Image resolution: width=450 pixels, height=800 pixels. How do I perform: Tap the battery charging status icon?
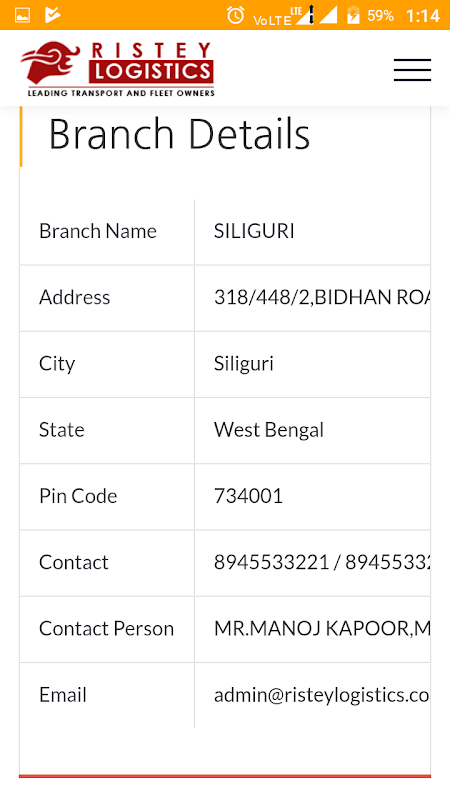[353, 15]
